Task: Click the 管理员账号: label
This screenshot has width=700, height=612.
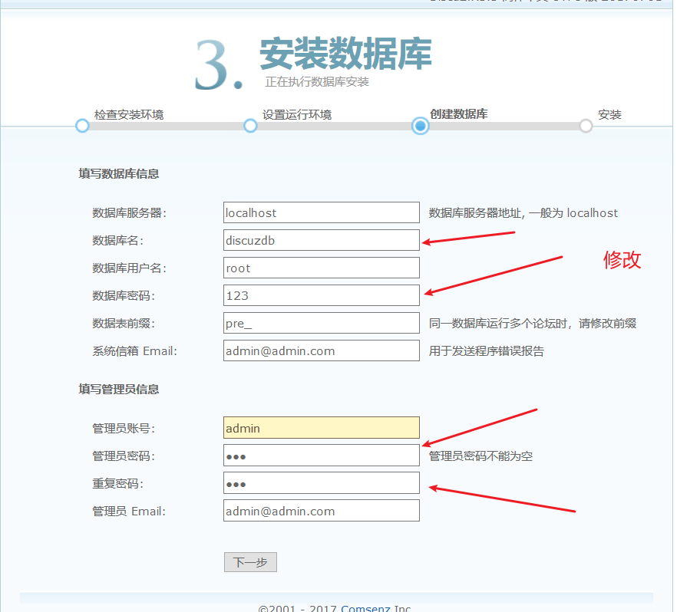Action: pos(124,428)
